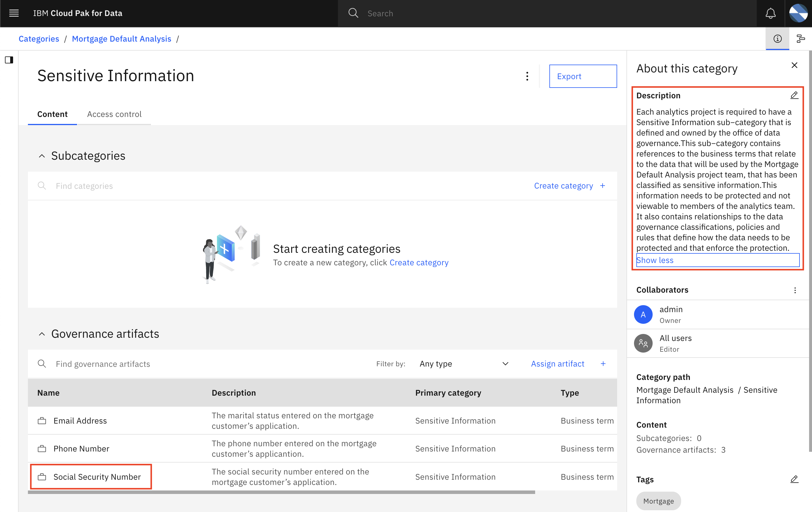Click the horizontal table scrollbar
The height and width of the screenshot is (512, 812).
281,492
